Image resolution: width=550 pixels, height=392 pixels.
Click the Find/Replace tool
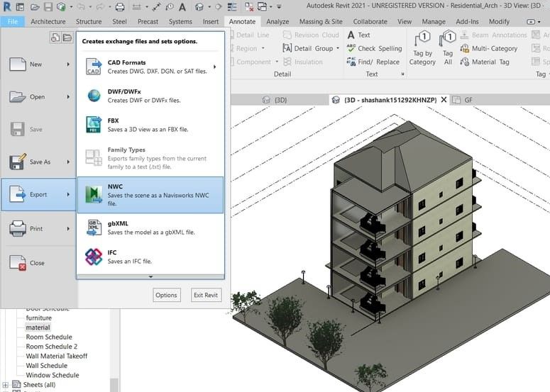[373, 62]
